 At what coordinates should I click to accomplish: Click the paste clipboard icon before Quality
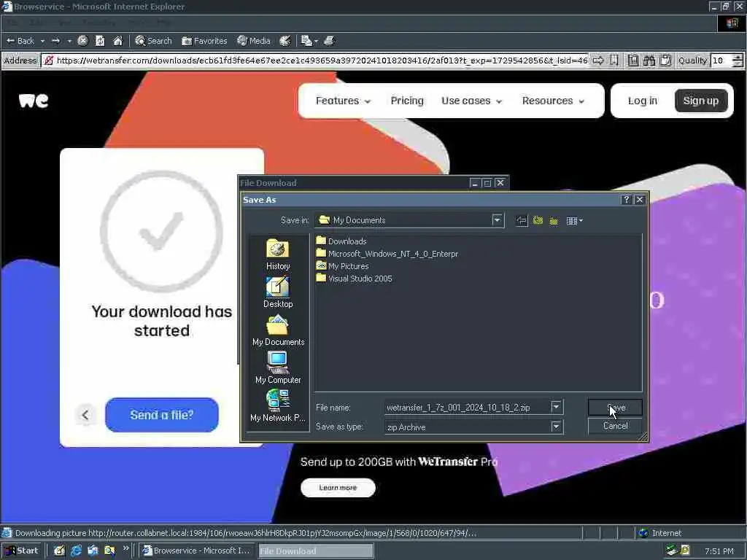pyautogui.click(x=665, y=61)
